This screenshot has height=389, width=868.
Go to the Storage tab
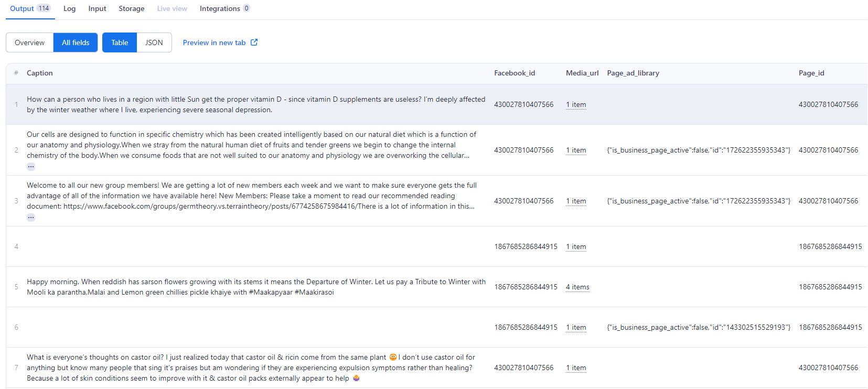click(x=131, y=8)
